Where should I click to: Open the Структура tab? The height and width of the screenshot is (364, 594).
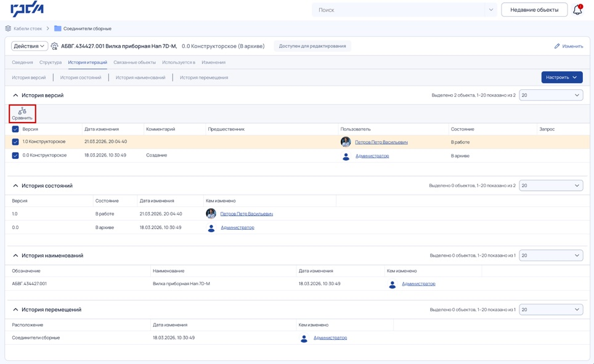[x=51, y=62]
